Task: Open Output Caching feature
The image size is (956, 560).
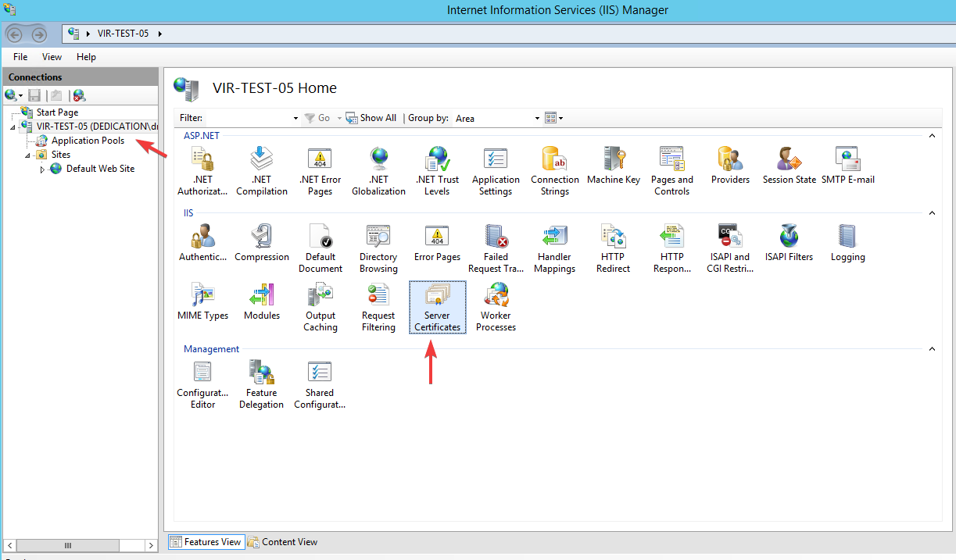Action: [320, 308]
